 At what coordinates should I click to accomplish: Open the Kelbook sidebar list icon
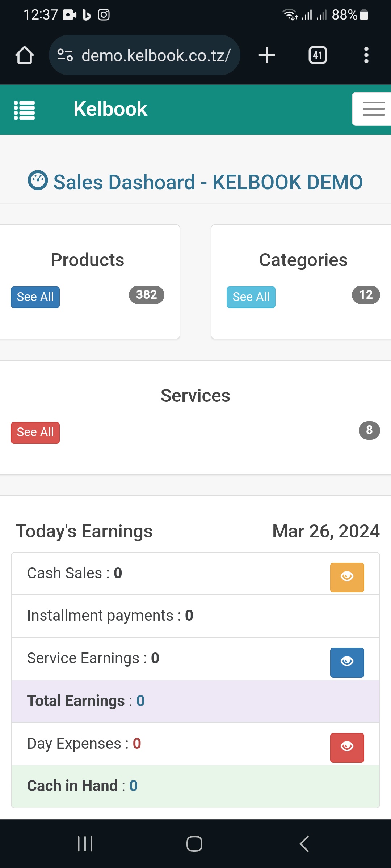(25, 110)
